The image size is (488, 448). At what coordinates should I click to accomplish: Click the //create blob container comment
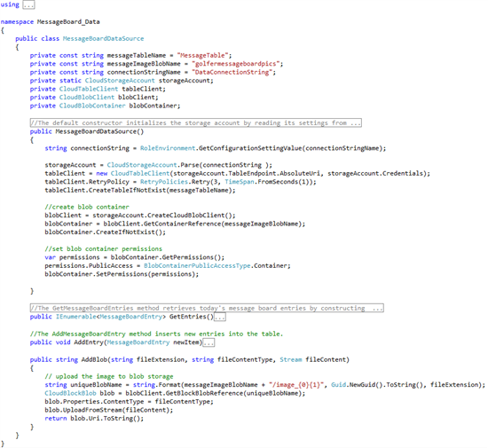pos(87,207)
